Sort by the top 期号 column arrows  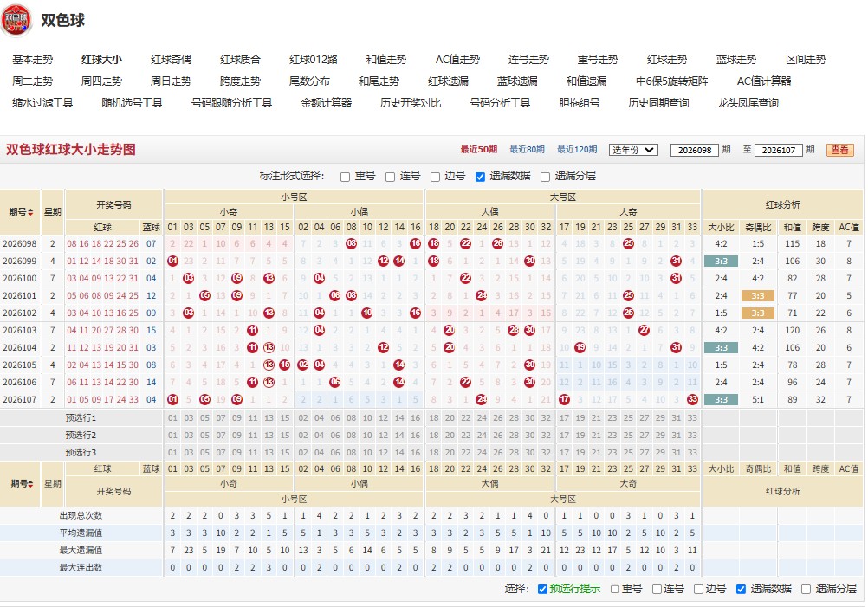[x=30, y=212]
